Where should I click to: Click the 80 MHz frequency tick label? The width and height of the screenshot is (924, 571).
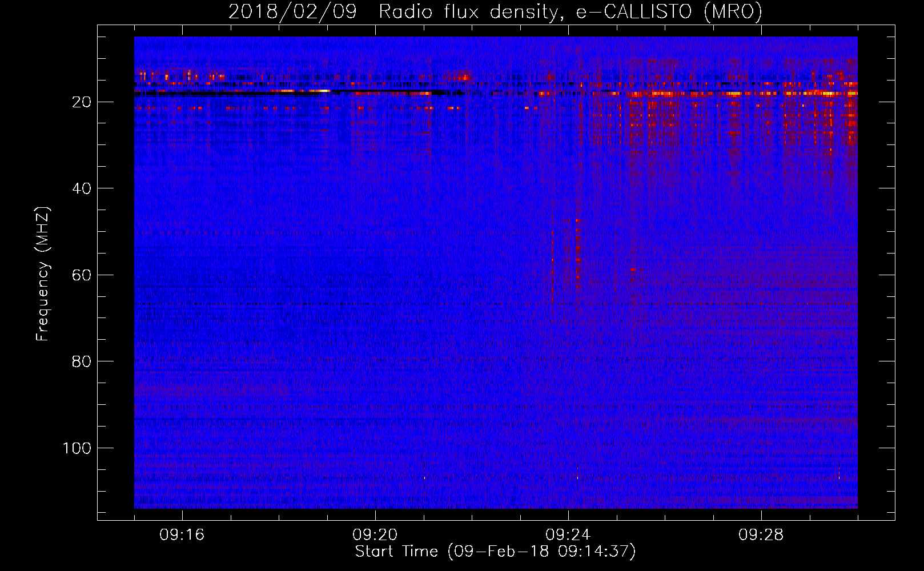(x=82, y=361)
